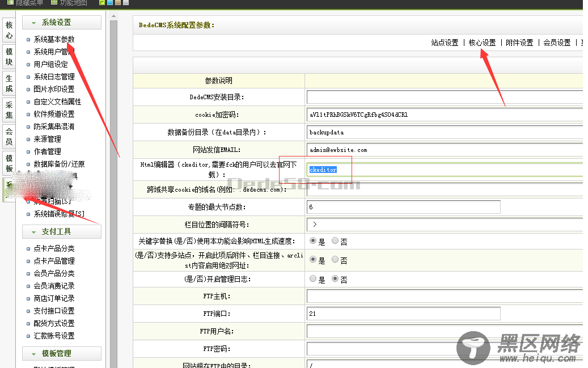Click the FTP端口 input field with 21
This screenshot has width=588, height=368.
point(404,314)
